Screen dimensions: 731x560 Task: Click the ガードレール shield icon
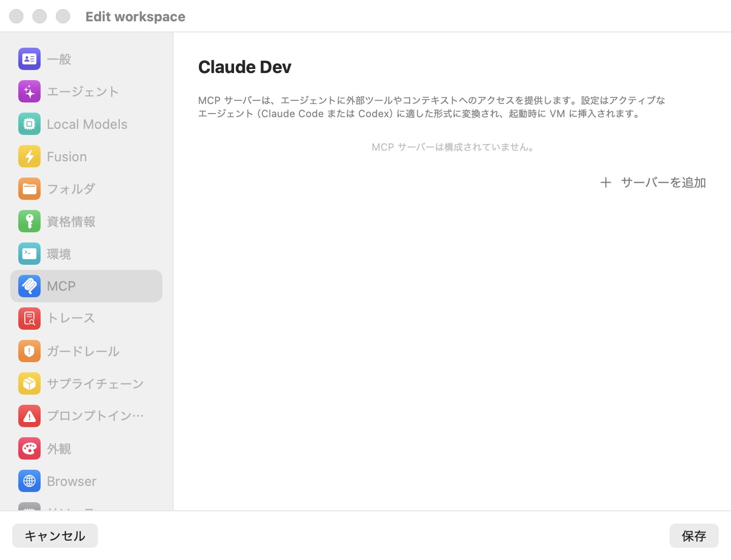pyautogui.click(x=29, y=351)
